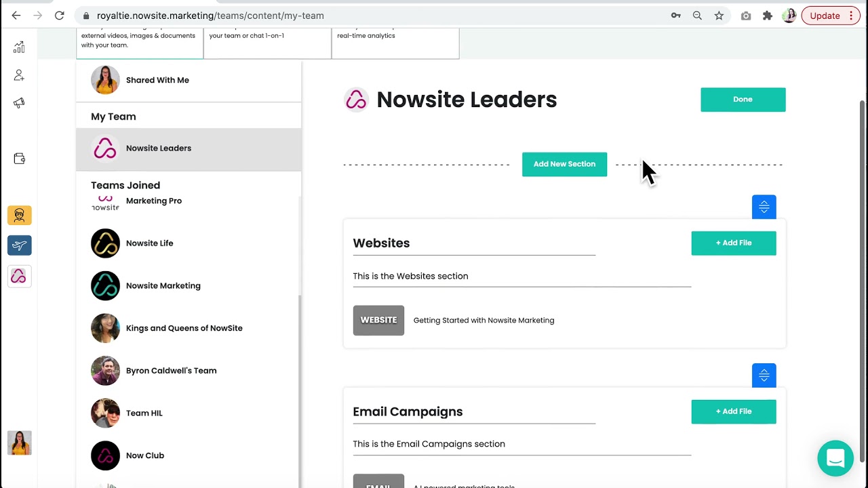Click the Nowsite Leaders page title

coord(467,100)
